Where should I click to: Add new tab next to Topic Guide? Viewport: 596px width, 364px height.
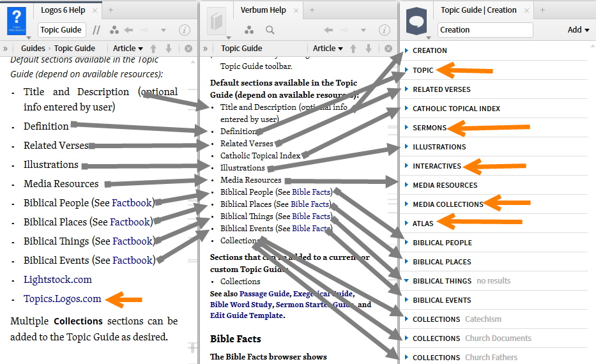[x=542, y=10]
